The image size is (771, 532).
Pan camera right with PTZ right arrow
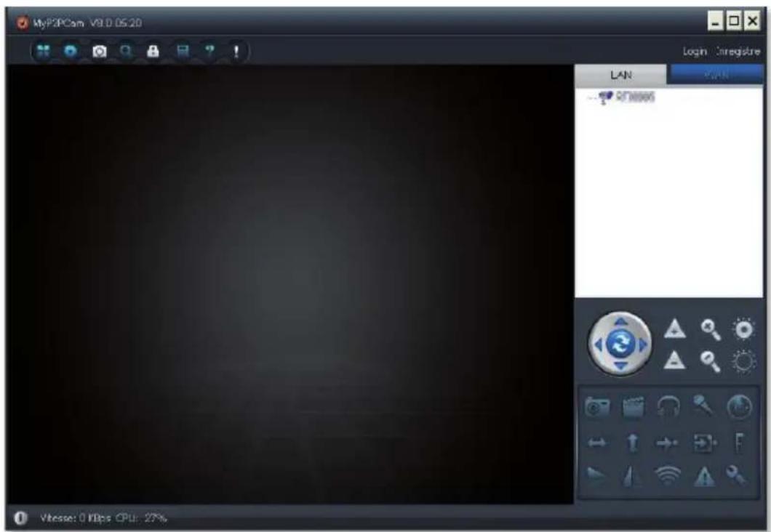pos(643,344)
